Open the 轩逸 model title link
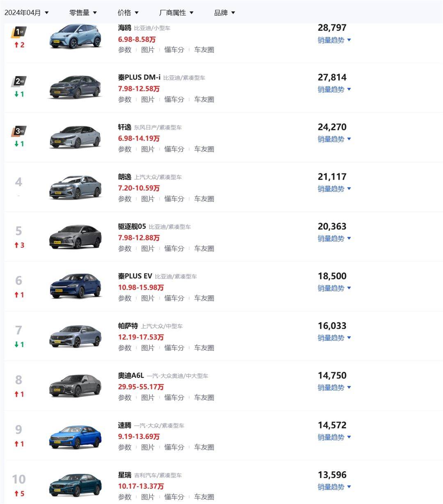Image resolution: width=443 pixels, height=504 pixels. pos(125,127)
